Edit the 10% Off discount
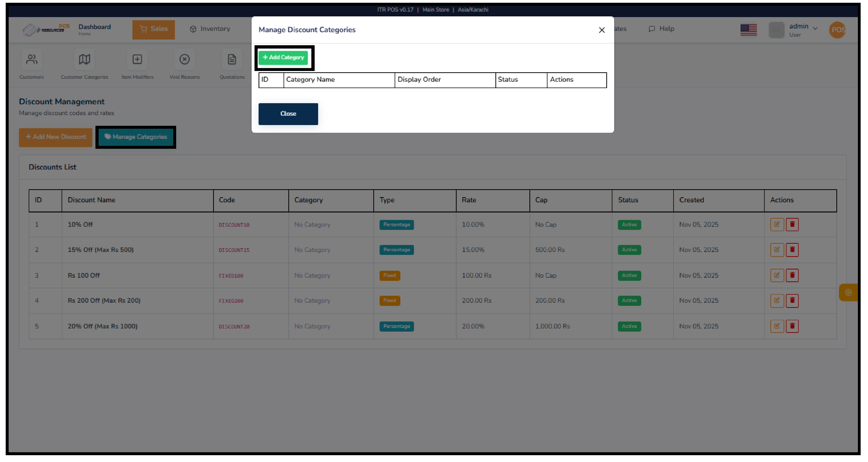868x462 pixels. (777, 224)
